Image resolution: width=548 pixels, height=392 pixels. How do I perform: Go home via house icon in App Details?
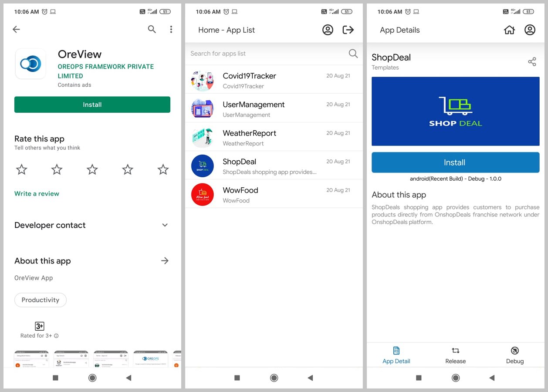pyautogui.click(x=509, y=30)
